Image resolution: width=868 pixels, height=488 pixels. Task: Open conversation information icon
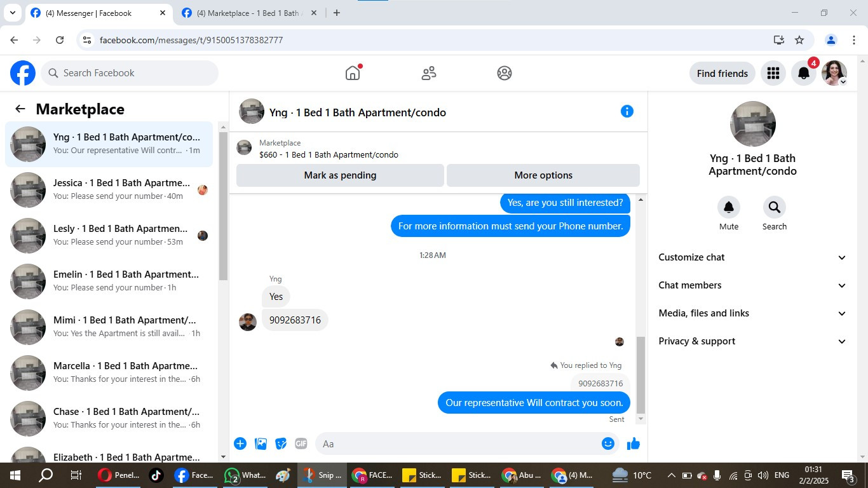pos(627,111)
